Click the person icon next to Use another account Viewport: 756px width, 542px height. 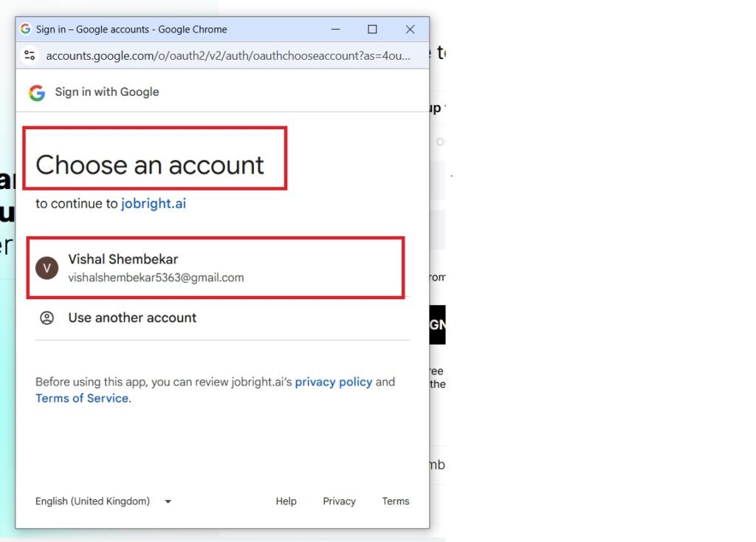47,318
